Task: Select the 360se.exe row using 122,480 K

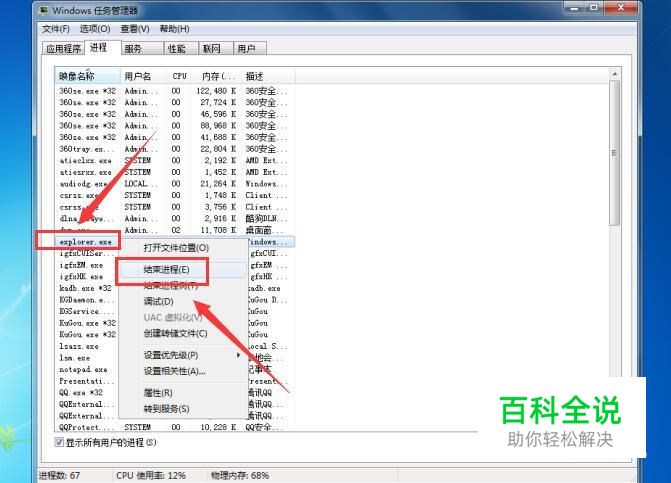Action: 175,91
